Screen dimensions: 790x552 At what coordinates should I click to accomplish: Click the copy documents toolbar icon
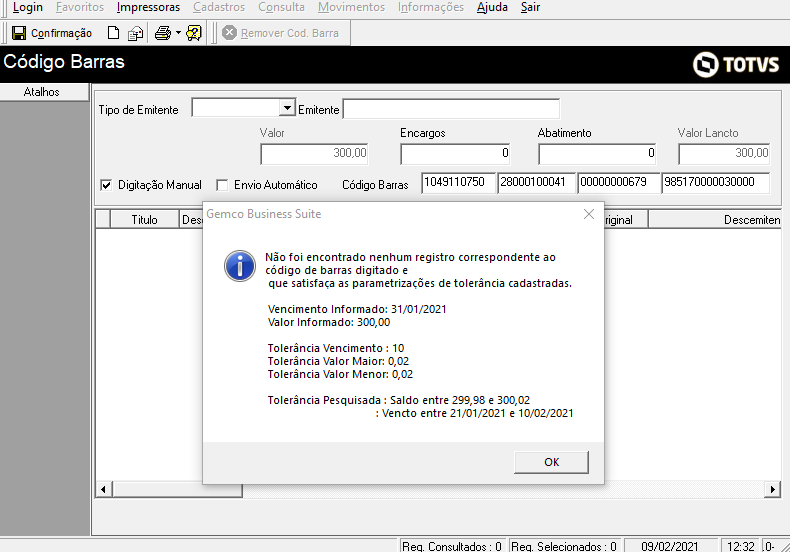135,34
